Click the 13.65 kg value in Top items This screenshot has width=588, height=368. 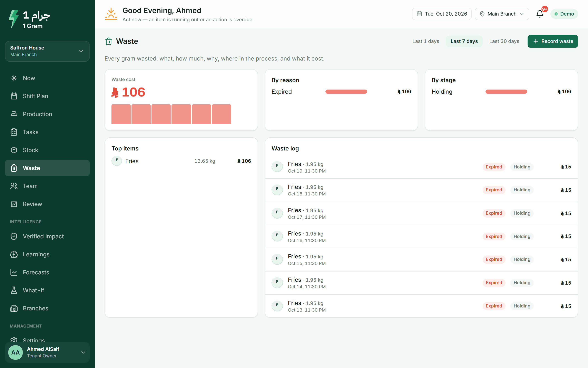tap(205, 161)
